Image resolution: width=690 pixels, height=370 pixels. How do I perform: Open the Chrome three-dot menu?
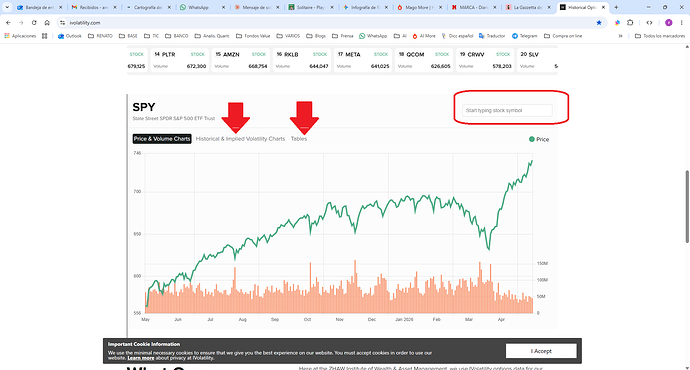pyautogui.click(x=682, y=22)
